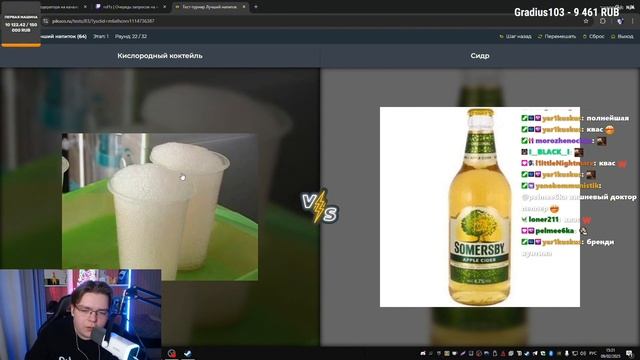Pick the Somersby apple cider bottle image
The width and height of the screenshot is (640, 360).
tap(480, 207)
